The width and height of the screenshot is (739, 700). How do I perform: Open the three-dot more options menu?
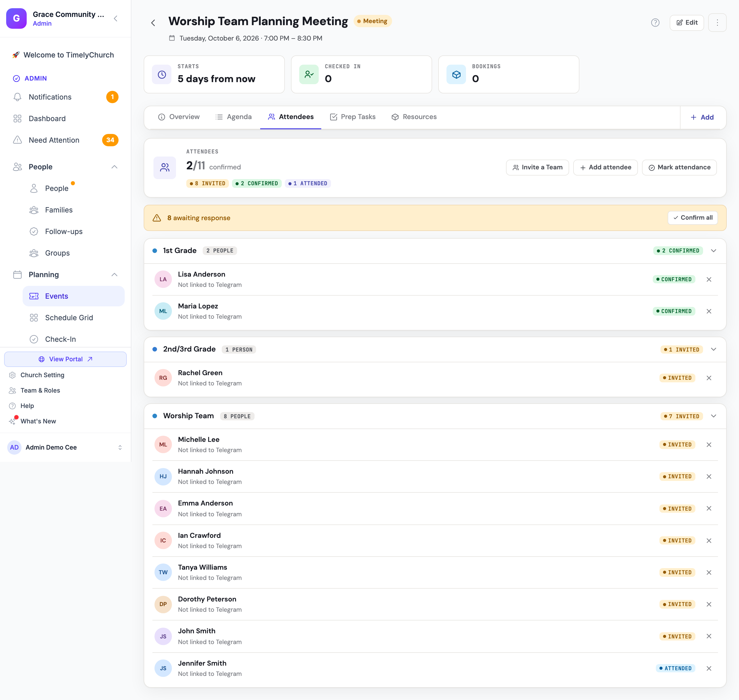coord(717,23)
